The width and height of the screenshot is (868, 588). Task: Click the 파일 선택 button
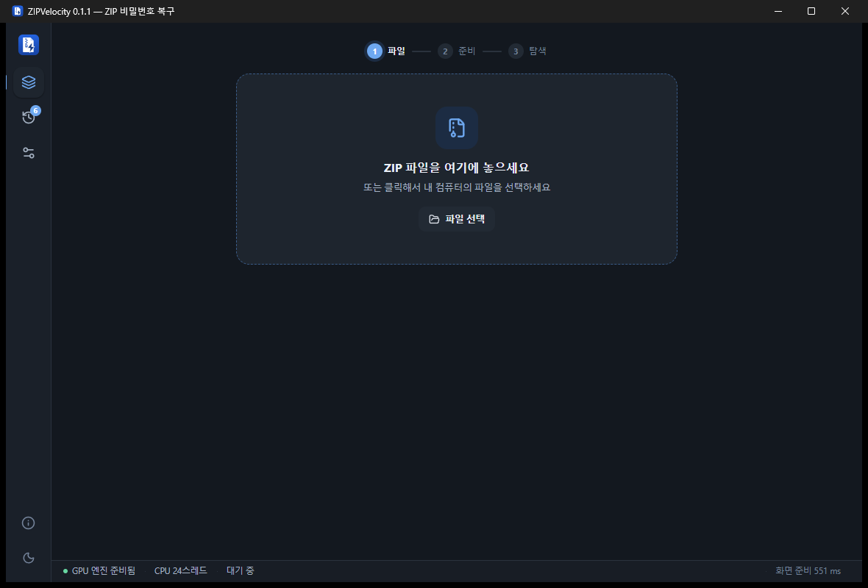click(456, 219)
